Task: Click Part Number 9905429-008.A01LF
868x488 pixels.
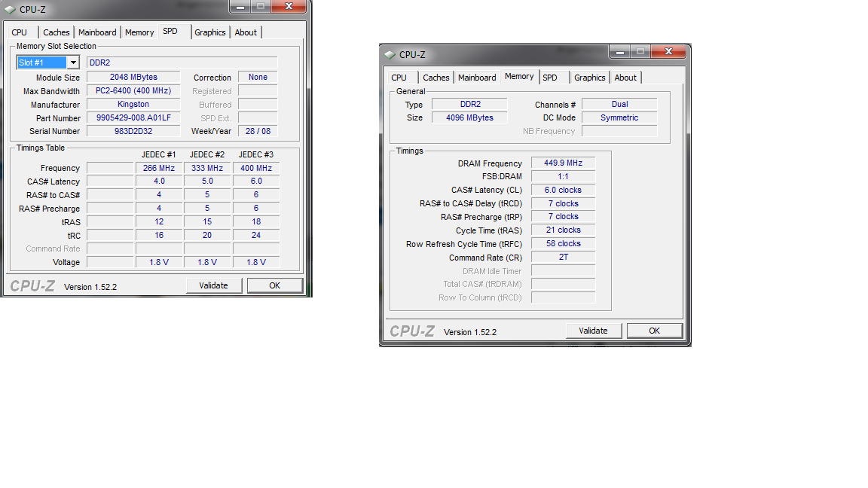Action: tap(133, 117)
